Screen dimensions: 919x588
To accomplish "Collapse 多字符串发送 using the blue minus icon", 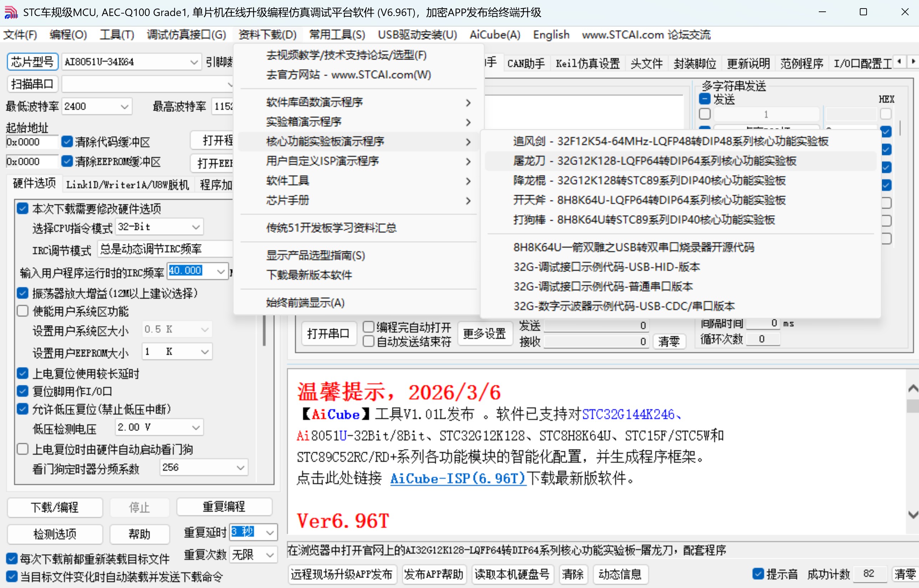I will 704,98.
